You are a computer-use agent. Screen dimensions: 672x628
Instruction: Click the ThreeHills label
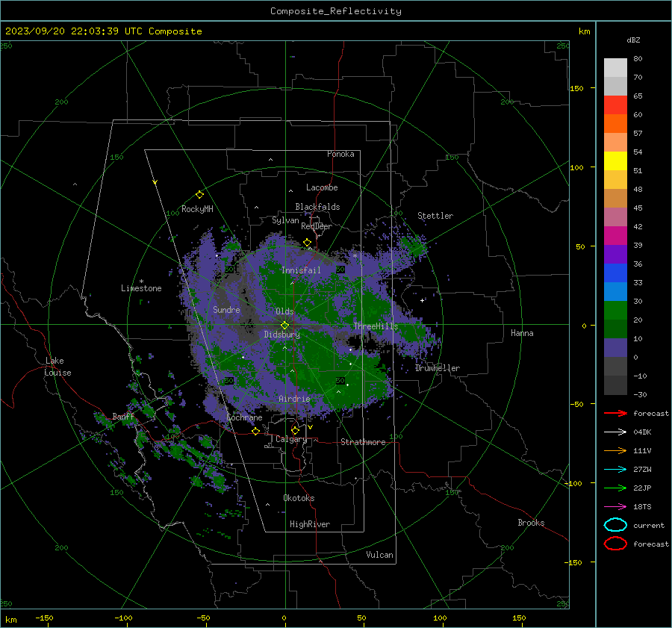point(376,326)
